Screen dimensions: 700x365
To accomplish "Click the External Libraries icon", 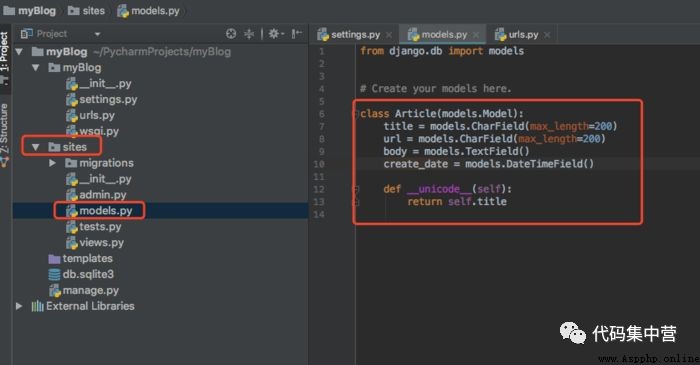I will click(38, 306).
